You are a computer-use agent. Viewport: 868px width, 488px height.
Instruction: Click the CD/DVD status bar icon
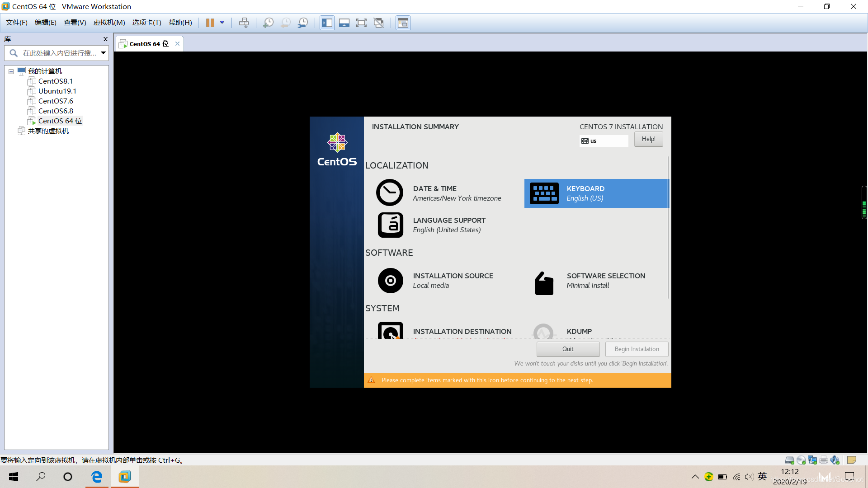(801, 460)
